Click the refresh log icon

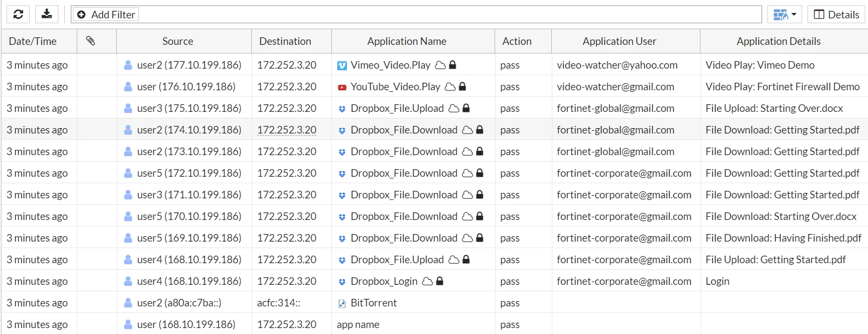pyautogui.click(x=18, y=14)
